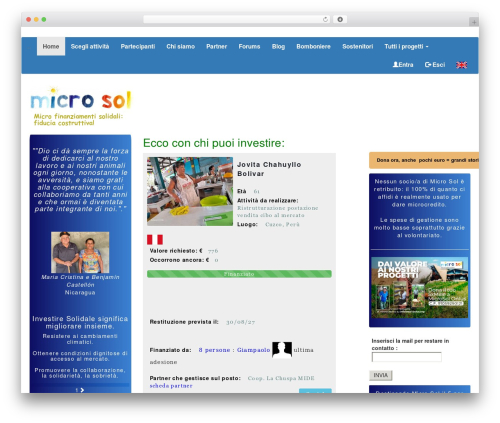Open Jovita Chahuyllo Bolivar photo
This screenshot has height=423, width=500.
[x=190, y=191]
